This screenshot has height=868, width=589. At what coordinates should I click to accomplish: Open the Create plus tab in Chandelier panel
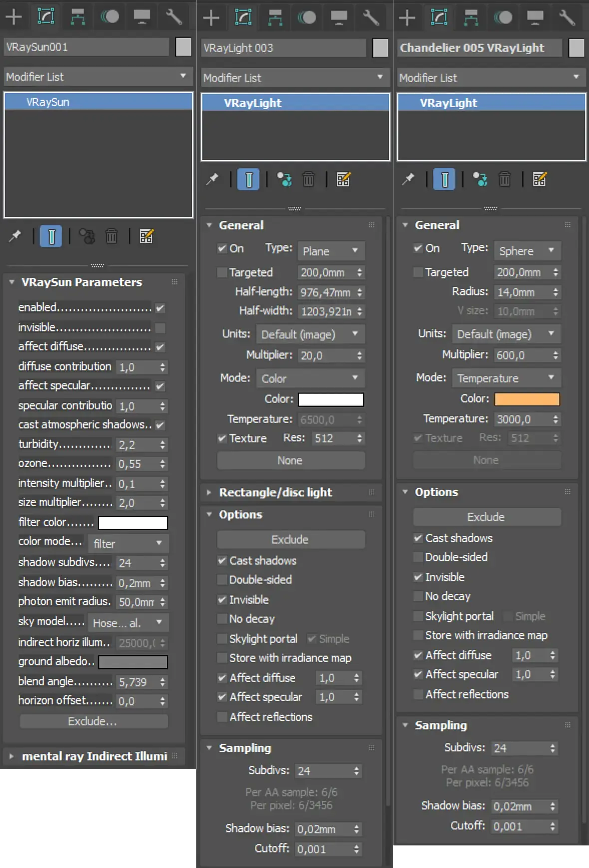click(407, 18)
